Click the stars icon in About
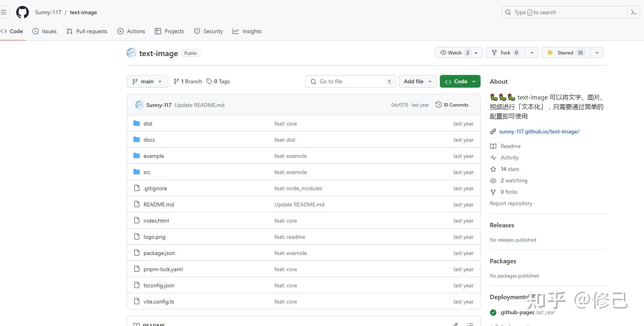This screenshot has width=644, height=326. click(x=493, y=169)
